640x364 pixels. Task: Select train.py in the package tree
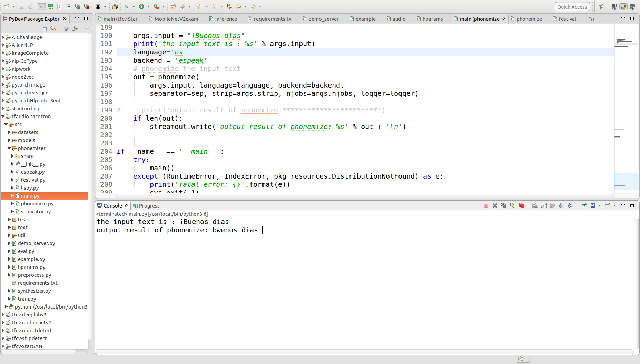point(27,299)
